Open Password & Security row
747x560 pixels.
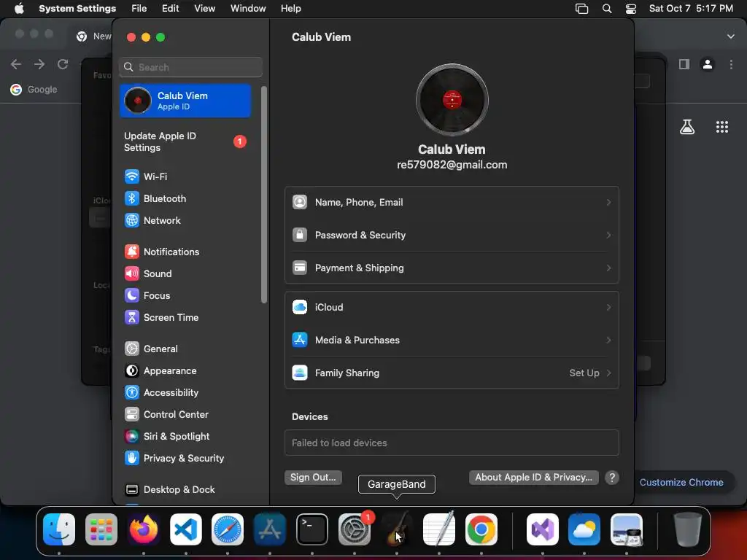[452, 236]
